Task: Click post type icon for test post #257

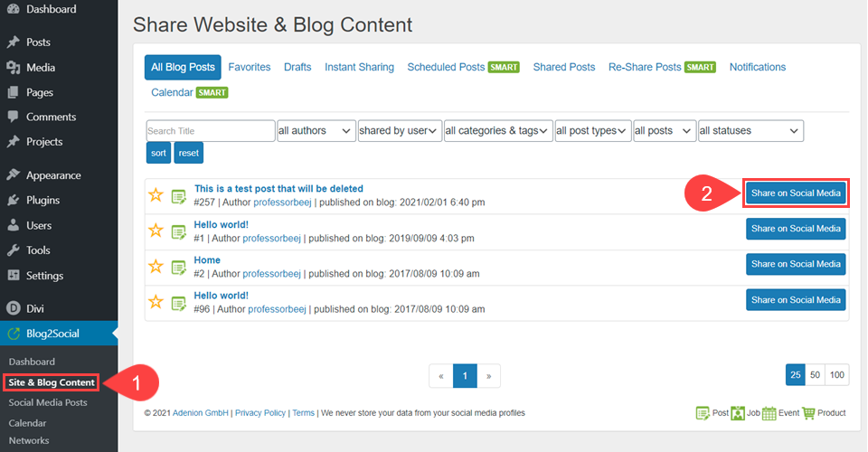Action: click(x=179, y=196)
